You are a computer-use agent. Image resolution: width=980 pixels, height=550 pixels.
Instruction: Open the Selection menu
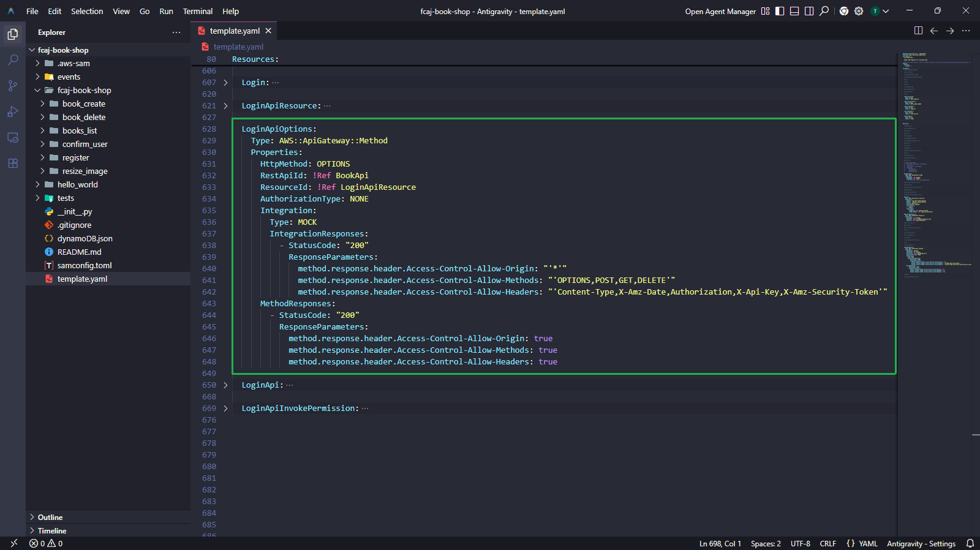click(x=87, y=11)
